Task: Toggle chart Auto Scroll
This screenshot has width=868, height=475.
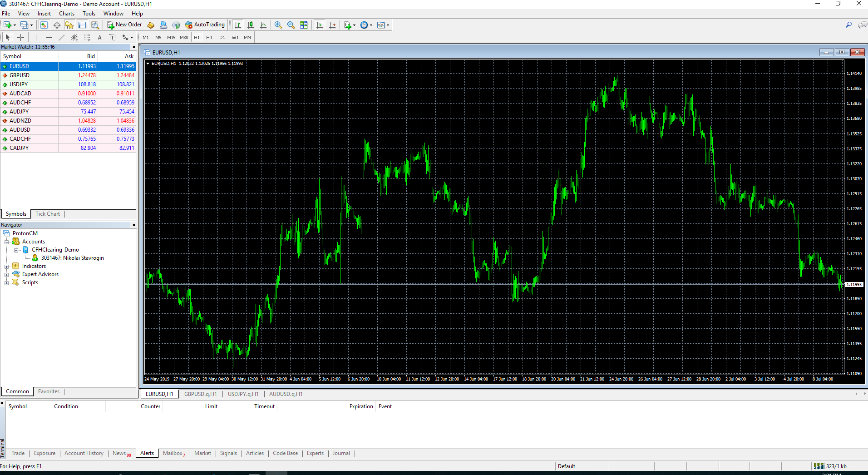Action: click(x=320, y=25)
